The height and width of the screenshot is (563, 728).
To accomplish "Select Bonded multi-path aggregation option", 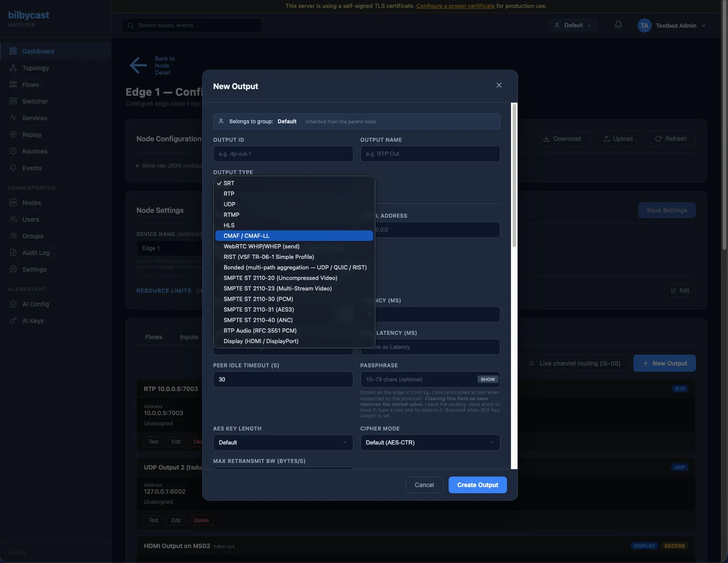I will [294, 267].
